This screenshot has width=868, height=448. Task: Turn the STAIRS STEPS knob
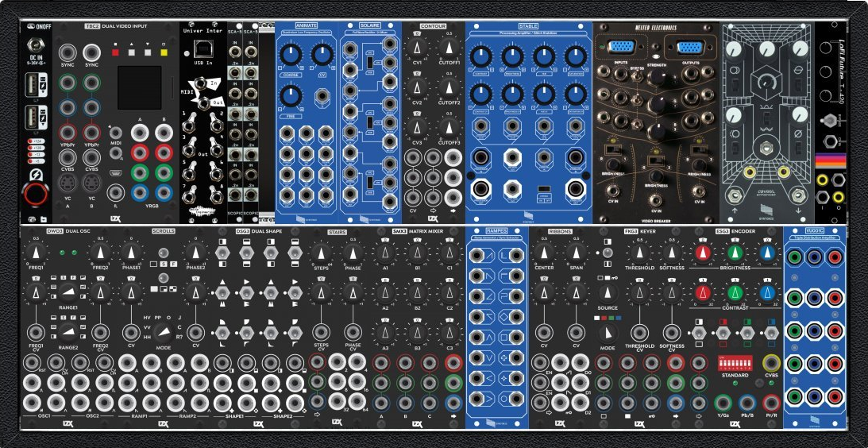click(320, 253)
